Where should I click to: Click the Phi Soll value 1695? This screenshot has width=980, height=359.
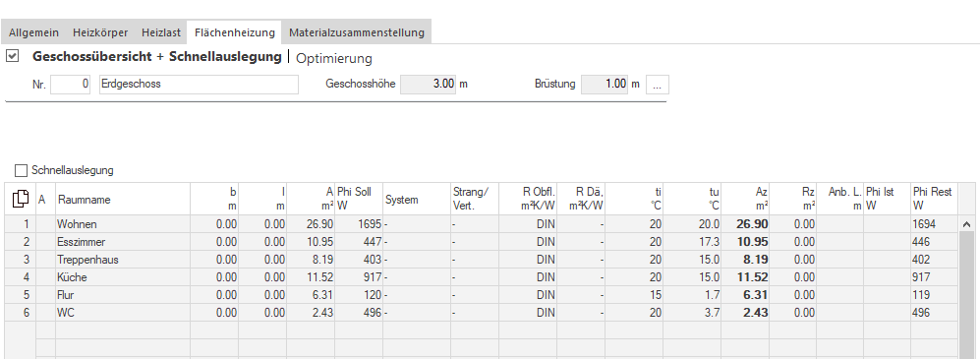[359, 224]
